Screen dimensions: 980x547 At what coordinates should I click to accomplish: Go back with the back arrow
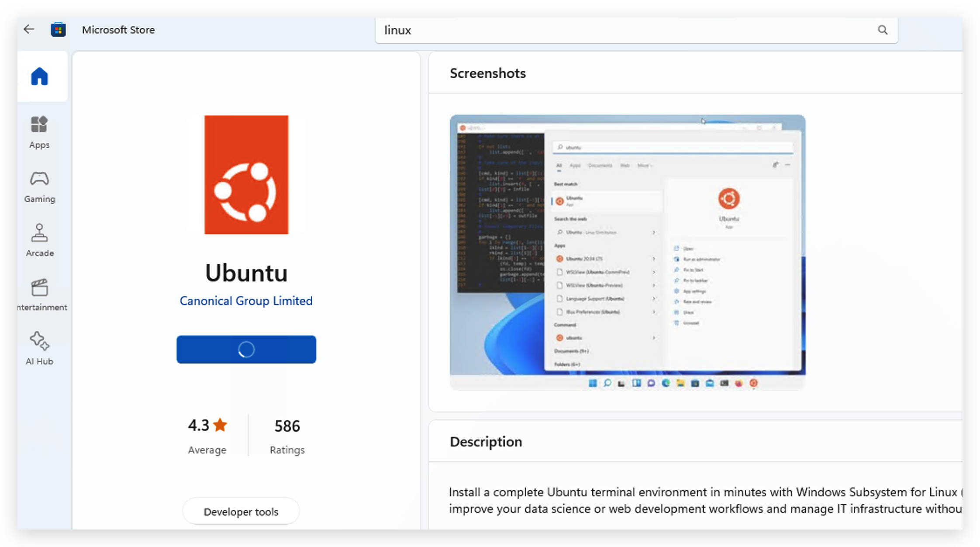point(29,29)
